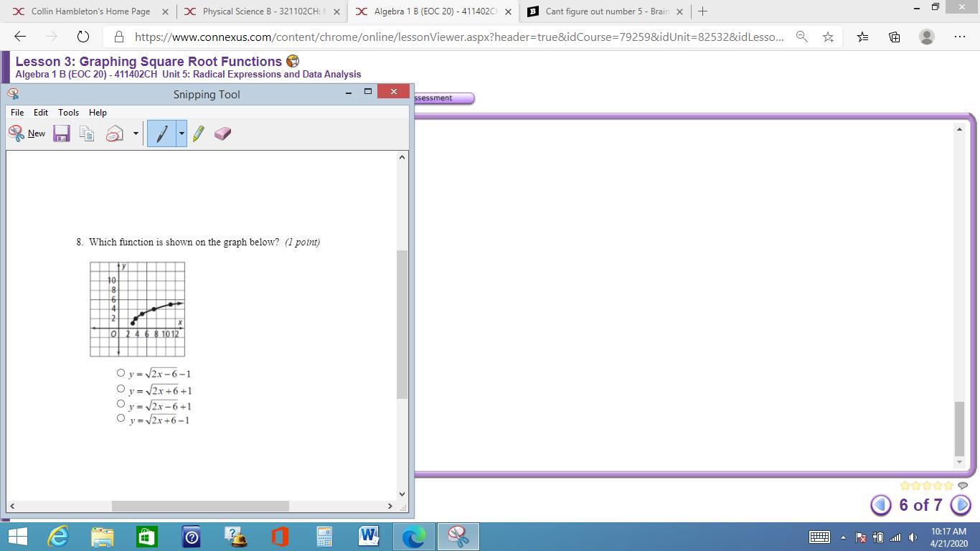Click the connexus URL address bar
Image resolution: width=980 pixels, height=551 pixels.
point(459,37)
